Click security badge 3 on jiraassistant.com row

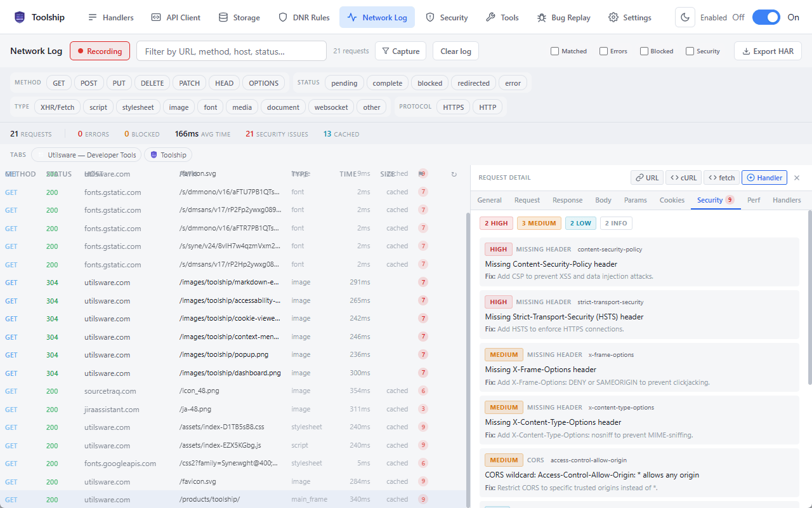(x=423, y=409)
